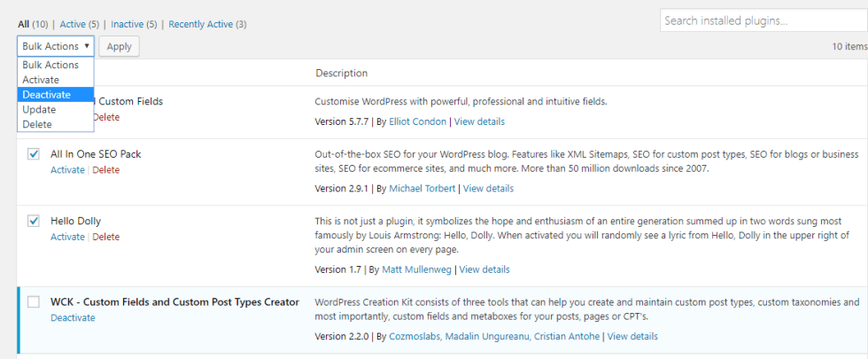Screen dimensions: 868x359
Task: Show All plugins filter
Action: coord(23,25)
